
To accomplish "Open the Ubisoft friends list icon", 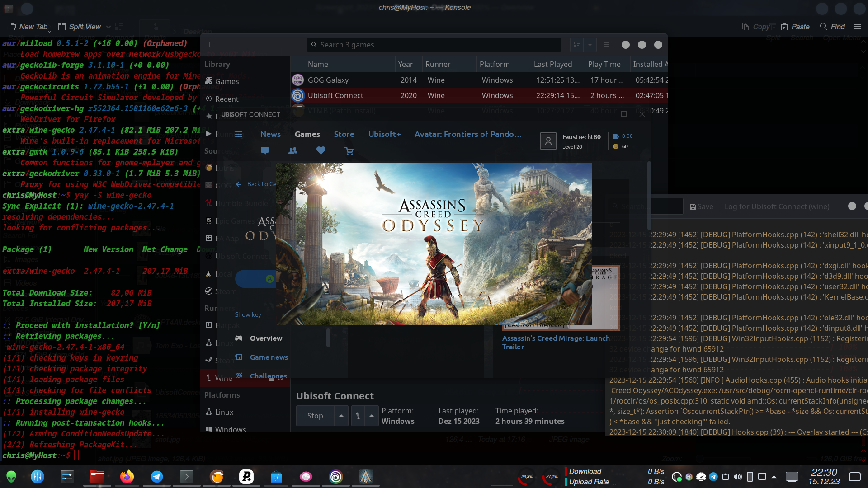I will pyautogui.click(x=293, y=150).
